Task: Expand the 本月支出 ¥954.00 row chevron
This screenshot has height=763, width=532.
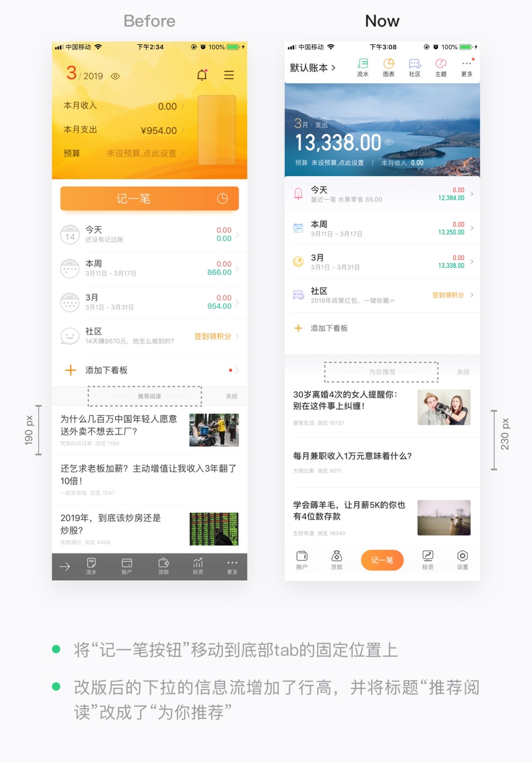Action: [183, 131]
